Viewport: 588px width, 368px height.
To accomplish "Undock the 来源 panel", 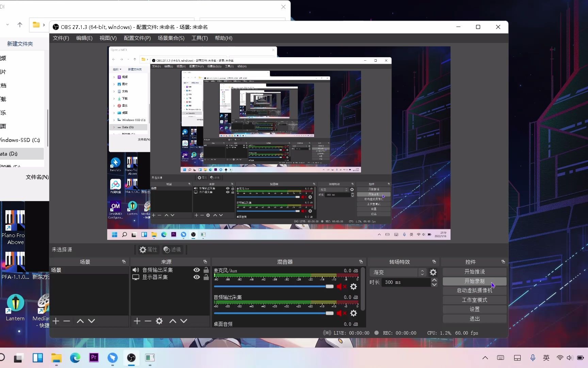I will [x=205, y=262].
